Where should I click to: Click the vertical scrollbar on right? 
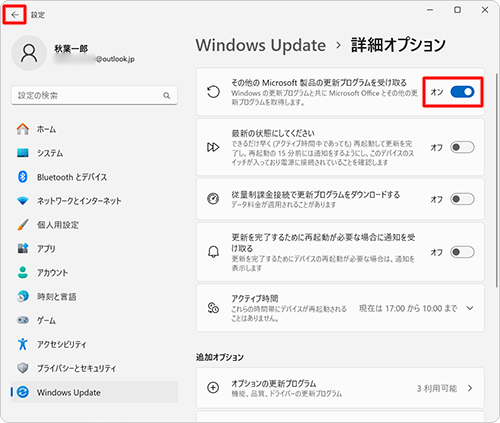496,180
